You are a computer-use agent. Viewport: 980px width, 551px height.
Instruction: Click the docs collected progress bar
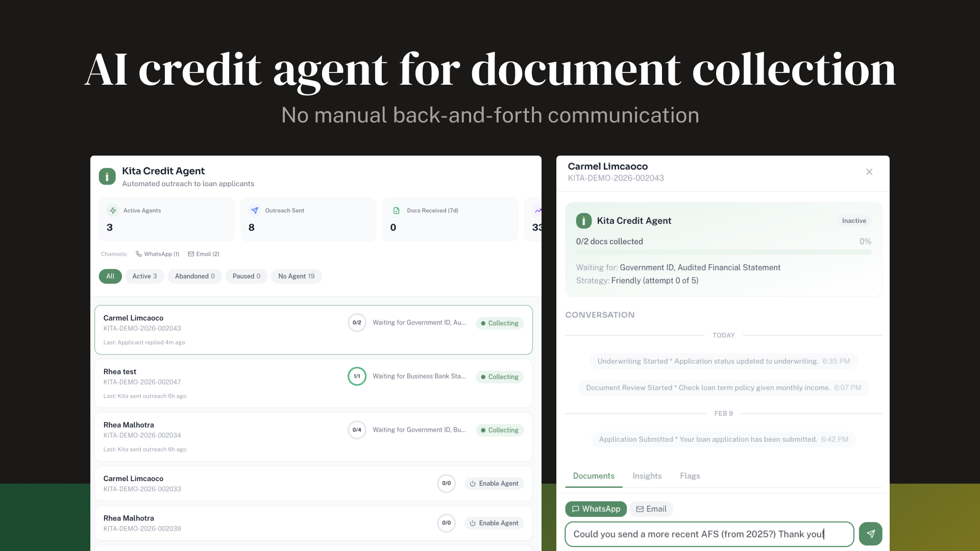(x=723, y=252)
